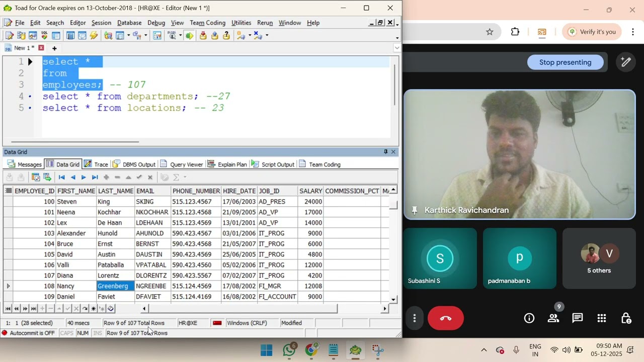Open Chrome three-dot menu

tap(632, 32)
